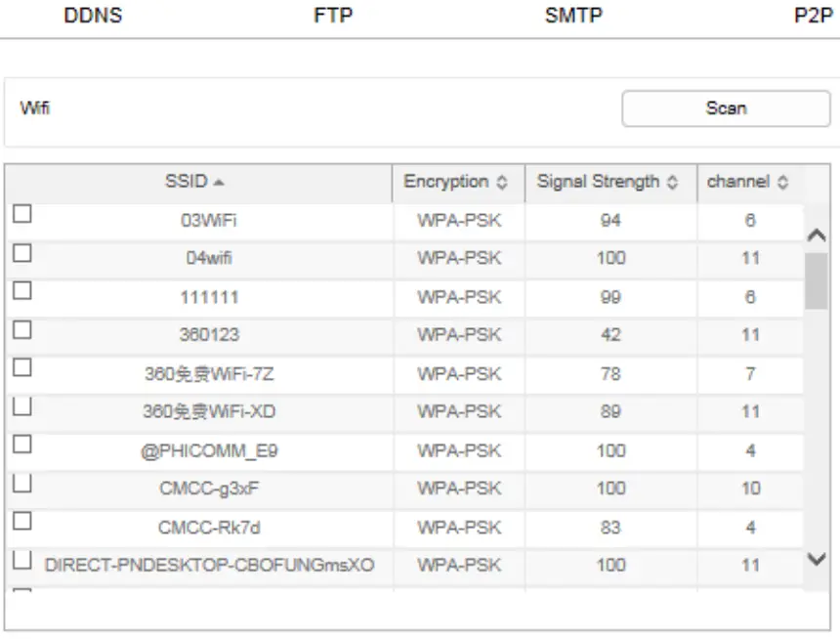
Task: Select the CMCC-g3xF checkbox
Action: (21, 483)
